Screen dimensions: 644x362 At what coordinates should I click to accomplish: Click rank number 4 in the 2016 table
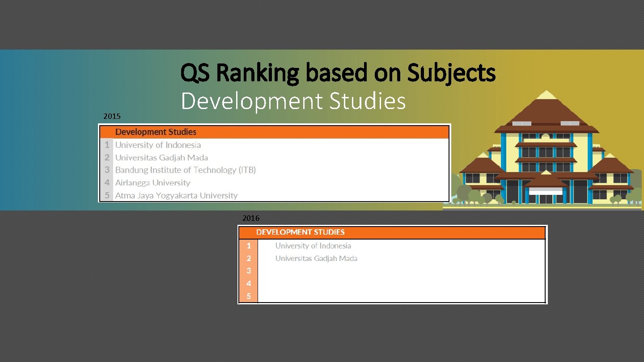coord(249,283)
